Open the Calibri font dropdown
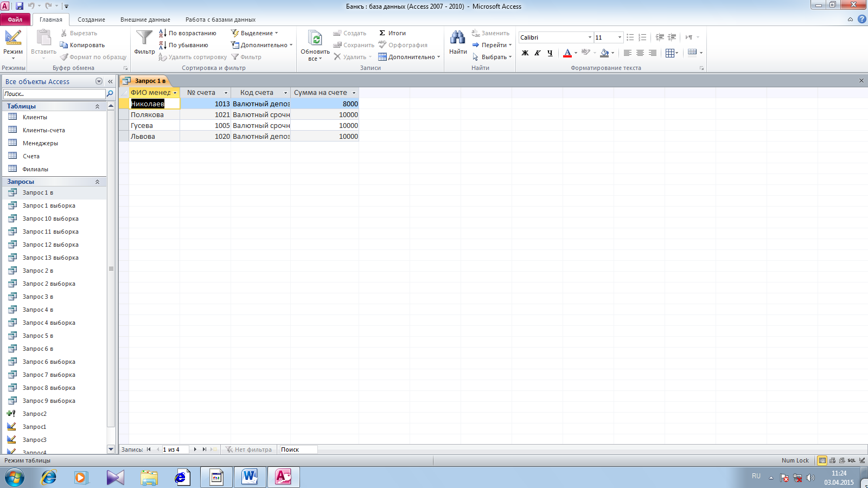 coord(590,37)
